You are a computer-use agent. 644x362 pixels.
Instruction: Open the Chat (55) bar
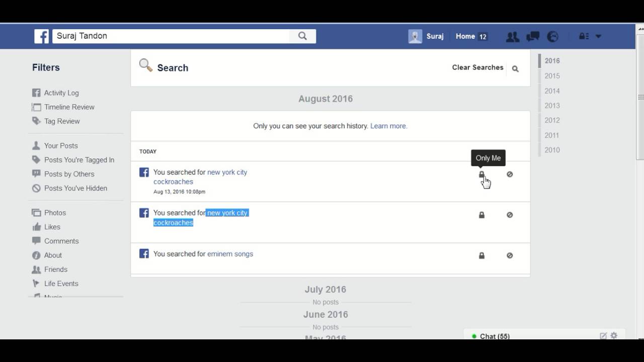[x=543, y=335]
